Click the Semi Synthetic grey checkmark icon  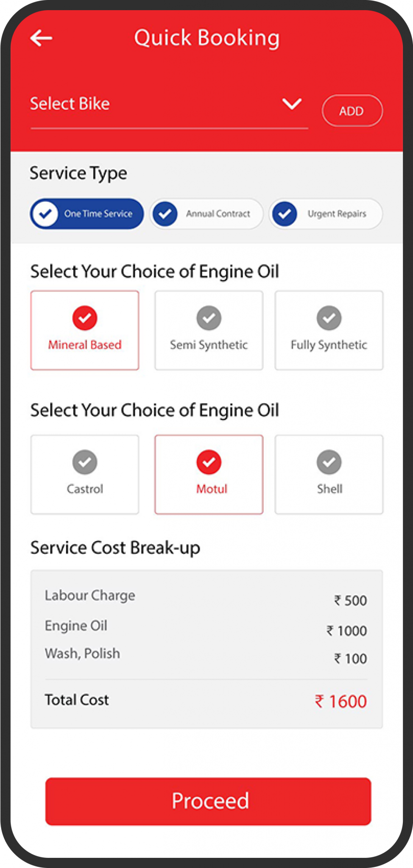(209, 318)
